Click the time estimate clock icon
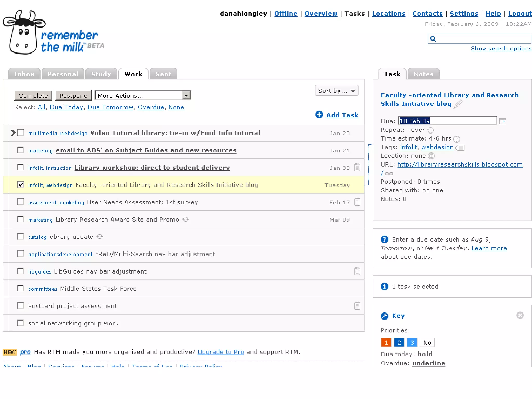This screenshot has width=532, height=399. [456, 139]
